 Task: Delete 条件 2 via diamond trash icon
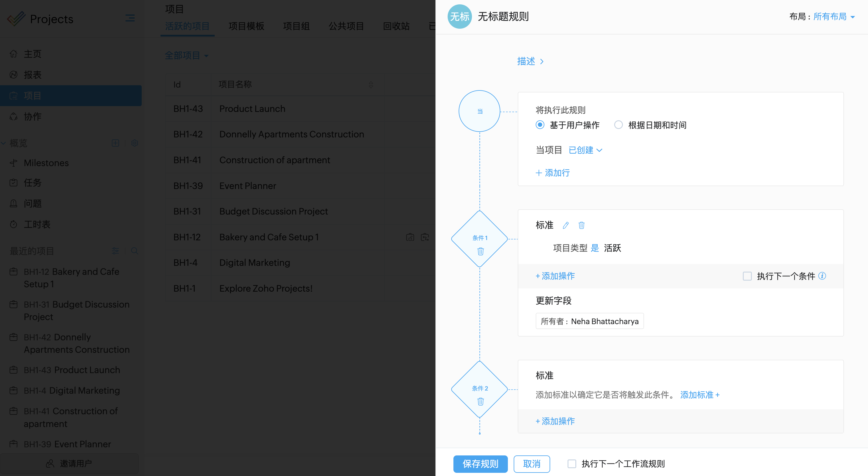point(480,401)
